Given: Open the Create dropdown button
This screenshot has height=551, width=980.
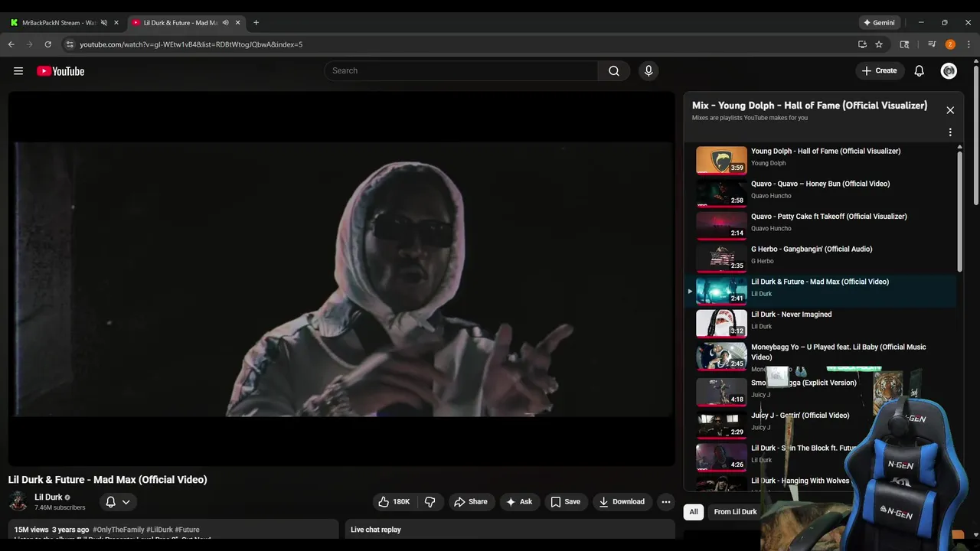Looking at the screenshot, I should click(879, 71).
